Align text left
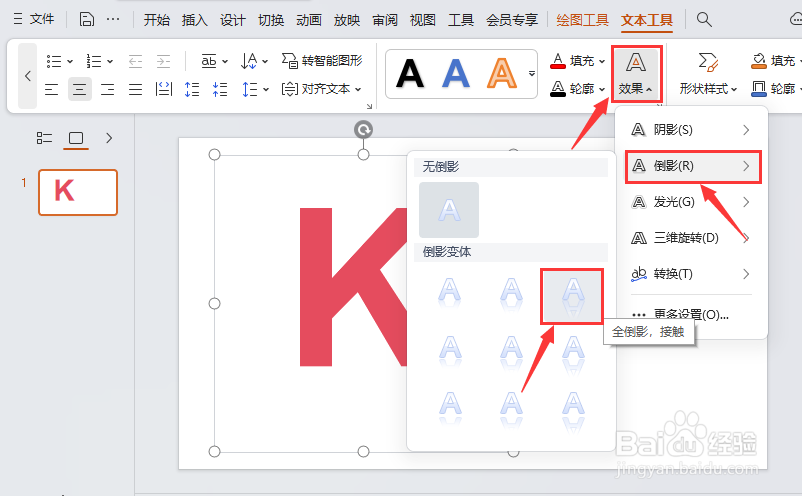 (51, 89)
